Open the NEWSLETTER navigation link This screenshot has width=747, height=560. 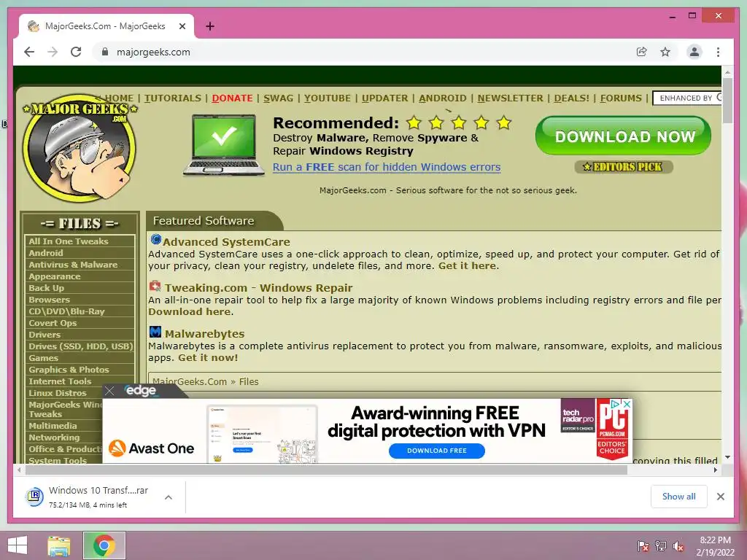click(510, 98)
